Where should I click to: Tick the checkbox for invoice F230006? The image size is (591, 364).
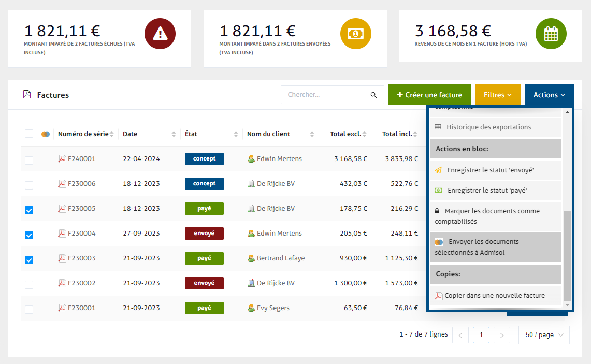pyautogui.click(x=29, y=185)
